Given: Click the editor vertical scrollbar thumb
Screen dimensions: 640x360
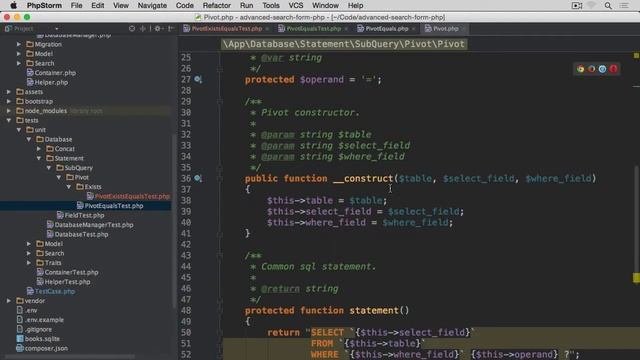Looking at the screenshot, I should [636, 220].
